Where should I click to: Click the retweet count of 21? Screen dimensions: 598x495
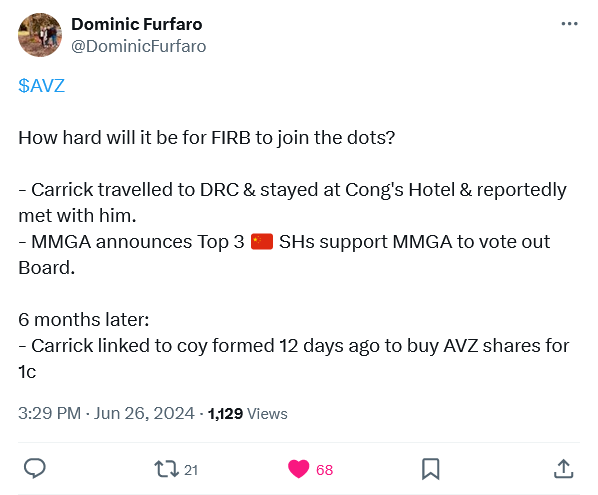pos(191,470)
